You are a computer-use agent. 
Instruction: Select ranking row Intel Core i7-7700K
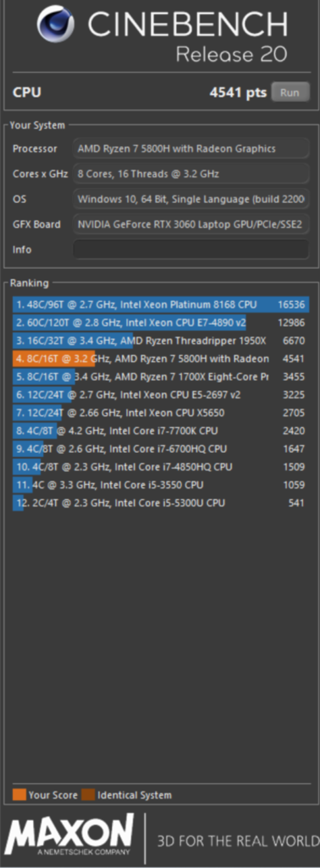click(161, 431)
